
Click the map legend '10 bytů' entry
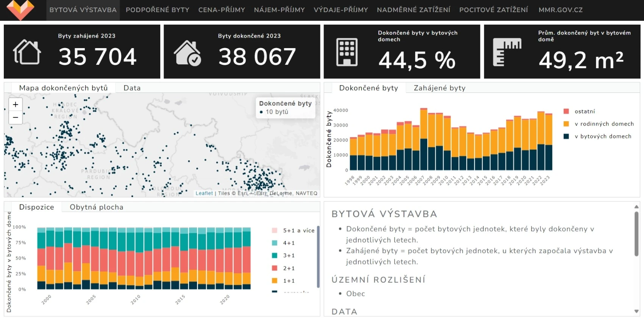274,112
